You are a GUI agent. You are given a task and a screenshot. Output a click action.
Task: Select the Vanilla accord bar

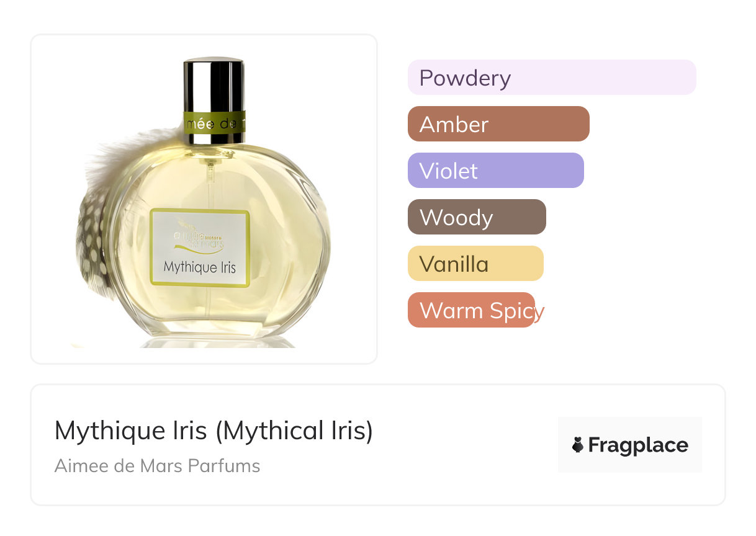point(475,264)
